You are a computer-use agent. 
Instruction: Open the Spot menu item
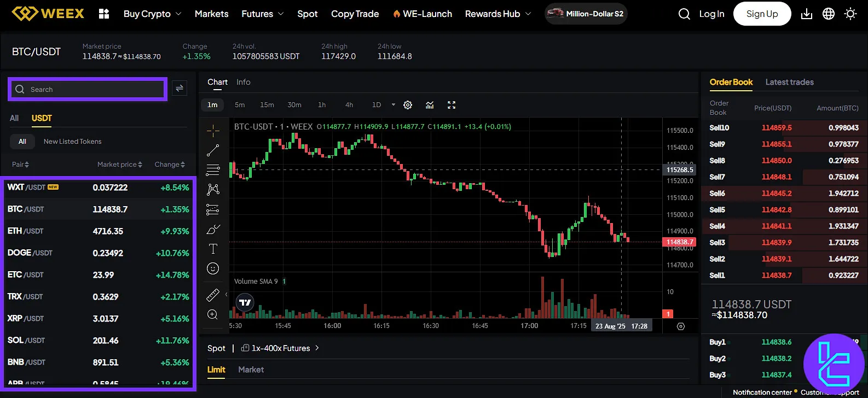(308, 14)
